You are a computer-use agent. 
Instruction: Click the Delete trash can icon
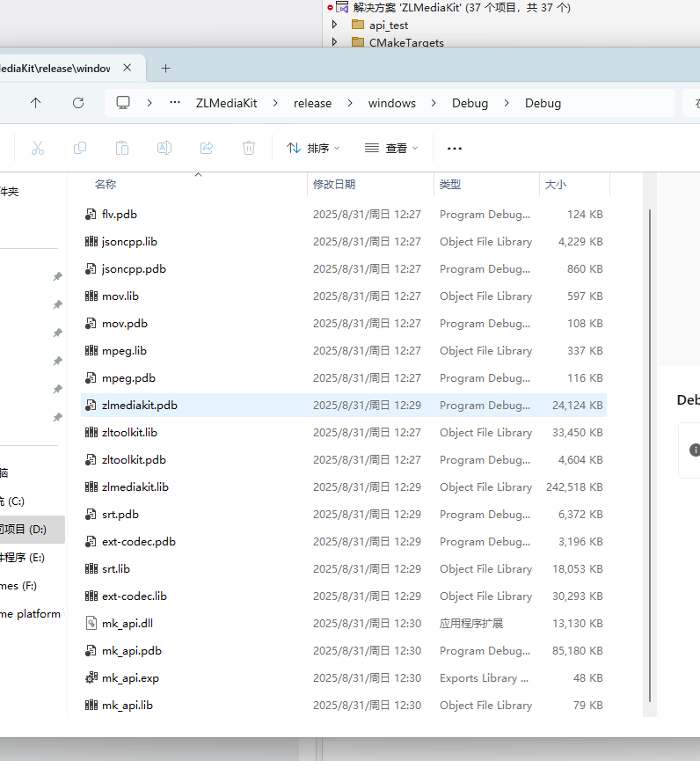point(249,148)
